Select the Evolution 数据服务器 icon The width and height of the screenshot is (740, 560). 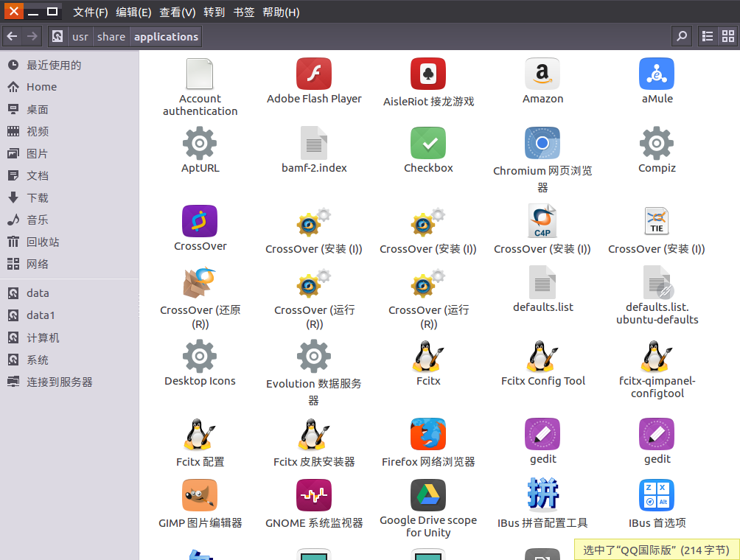314,356
